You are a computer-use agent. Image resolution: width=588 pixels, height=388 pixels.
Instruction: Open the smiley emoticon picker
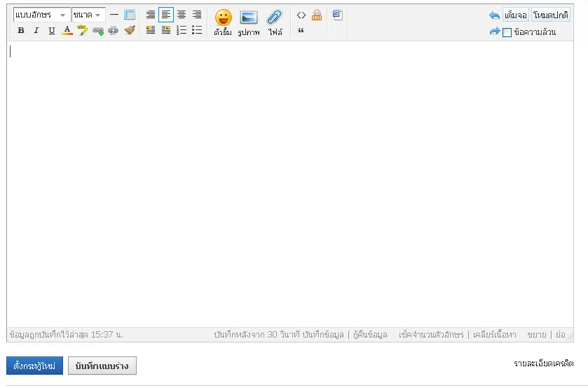coord(223,23)
